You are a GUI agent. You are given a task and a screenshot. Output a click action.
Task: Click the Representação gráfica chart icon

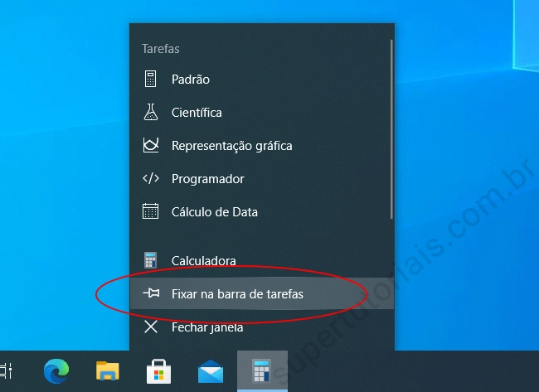151,145
